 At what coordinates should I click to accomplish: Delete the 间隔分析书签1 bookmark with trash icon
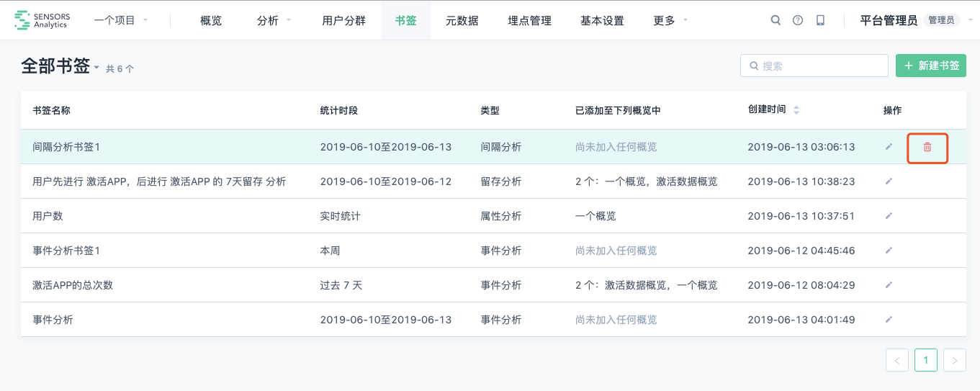click(927, 147)
